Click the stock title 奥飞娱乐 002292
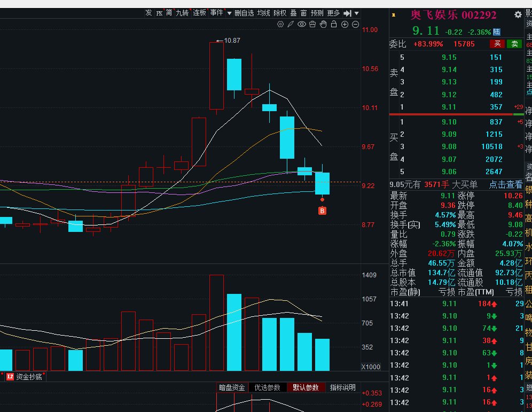Viewport: 532px width, 412px height. (x=453, y=15)
